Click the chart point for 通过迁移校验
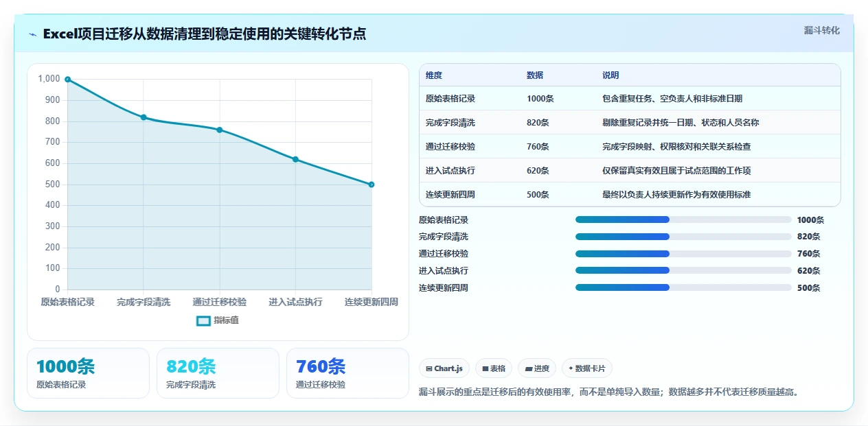The height and width of the screenshot is (426, 868). click(220, 130)
